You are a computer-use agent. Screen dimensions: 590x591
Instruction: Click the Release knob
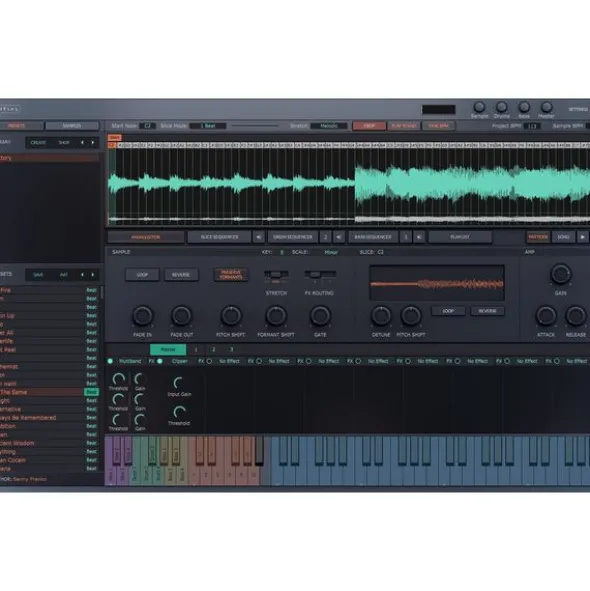575,316
